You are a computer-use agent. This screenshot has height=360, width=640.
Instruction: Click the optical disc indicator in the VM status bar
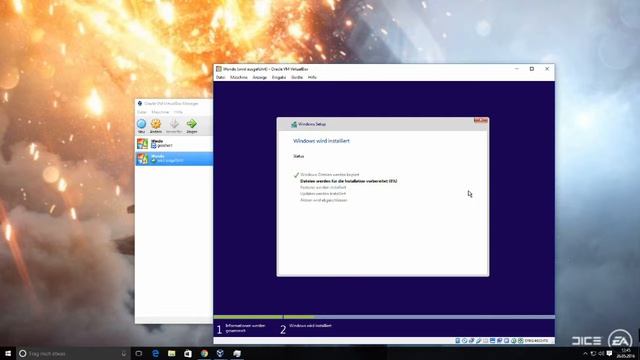click(464, 340)
